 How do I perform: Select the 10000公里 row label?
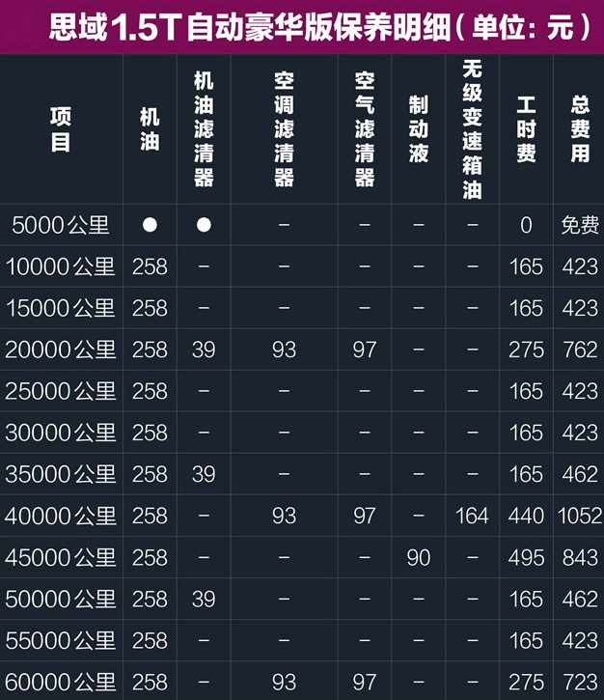[x=61, y=266]
